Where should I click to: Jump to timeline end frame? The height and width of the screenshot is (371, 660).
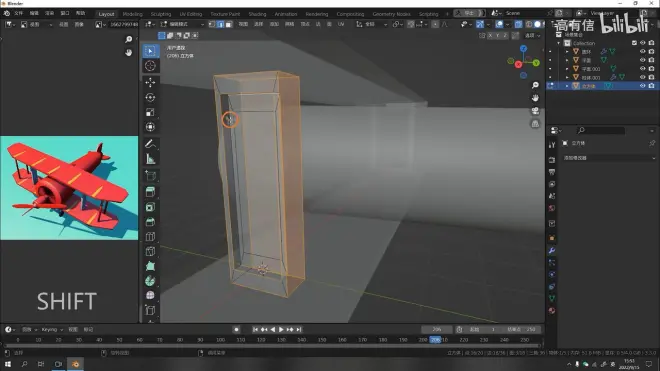pos(299,330)
